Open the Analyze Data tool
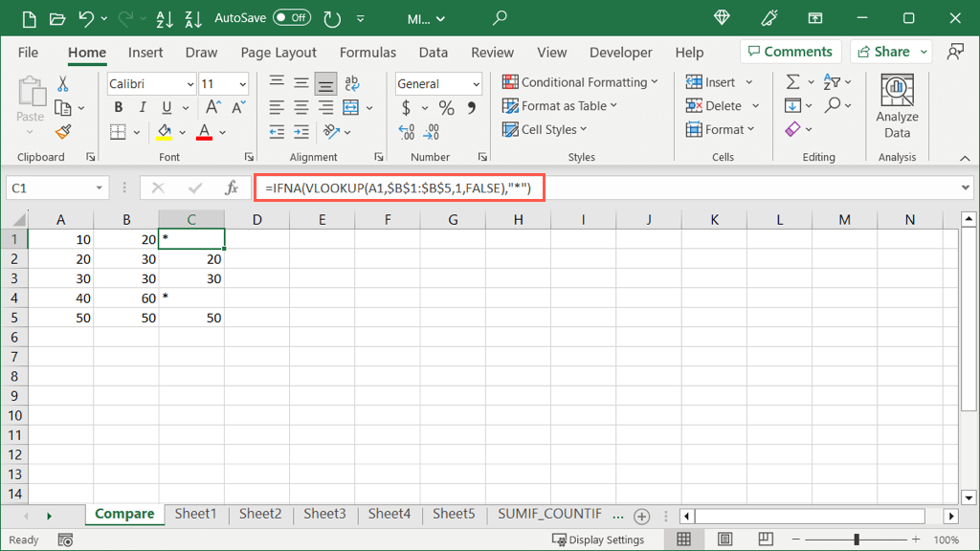The height and width of the screenshot is (551, 980). pos(897,107)
